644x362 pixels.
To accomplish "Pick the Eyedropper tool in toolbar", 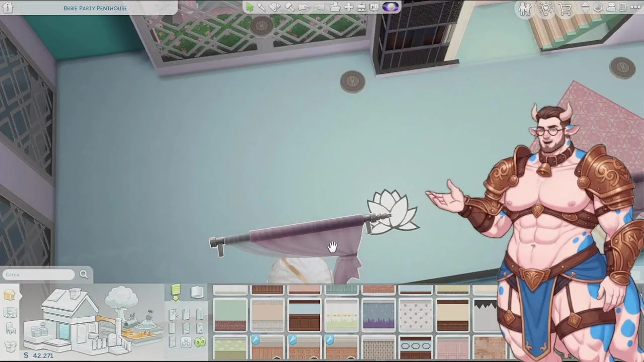I will point(261,7).
